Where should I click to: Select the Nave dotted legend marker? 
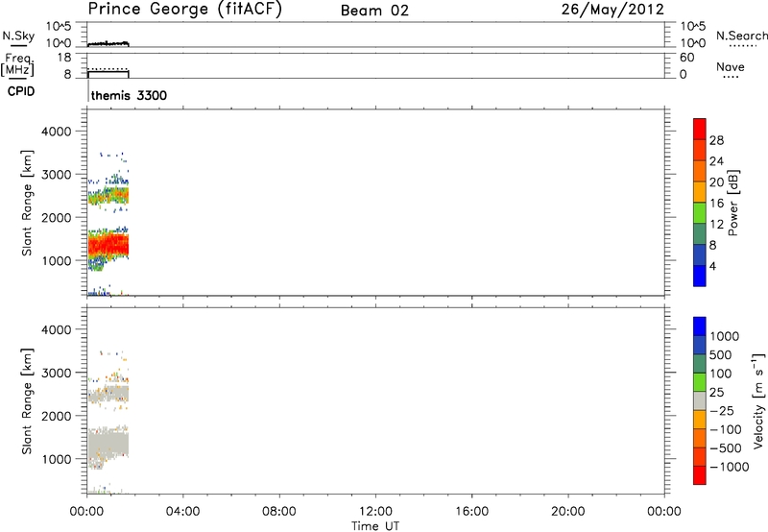click(732, 78)
